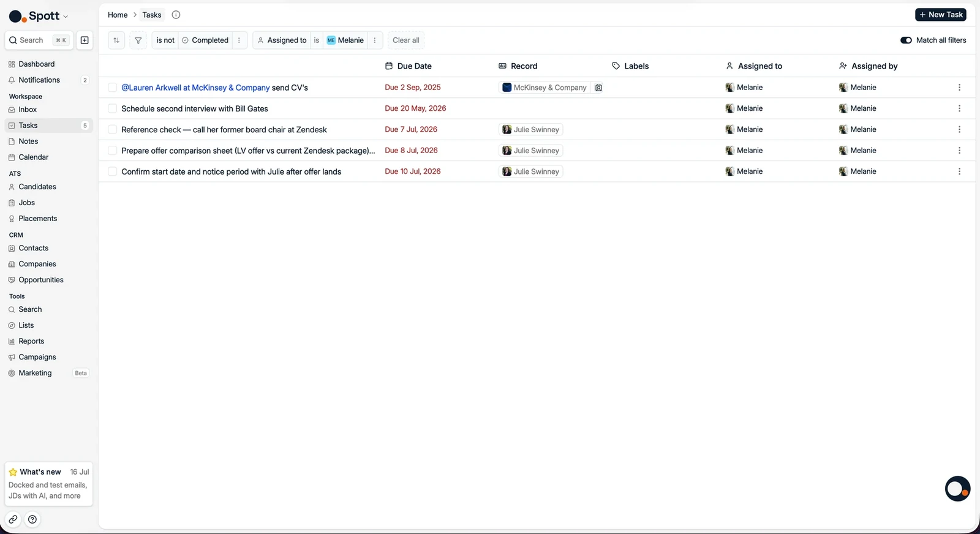This screenshot has height=534, width=980.
Task: Open Opportunities under CRM
Action: tap(48, 280)
